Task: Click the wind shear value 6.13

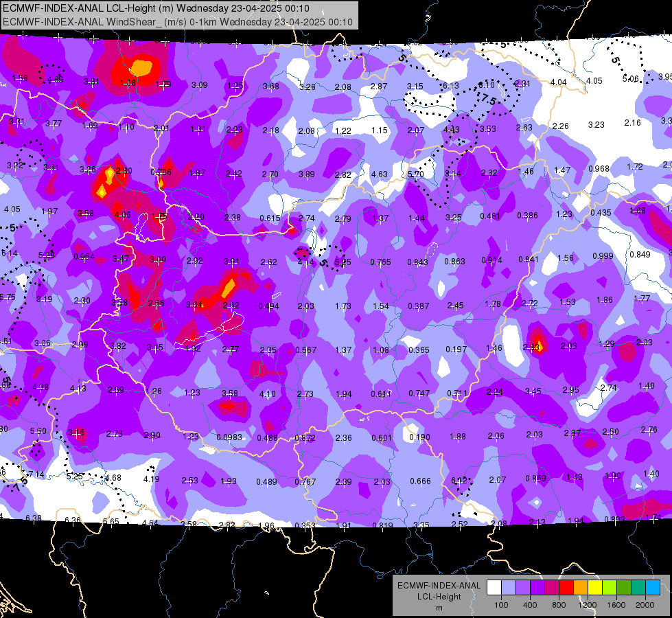Action: [x=451, y=86]
